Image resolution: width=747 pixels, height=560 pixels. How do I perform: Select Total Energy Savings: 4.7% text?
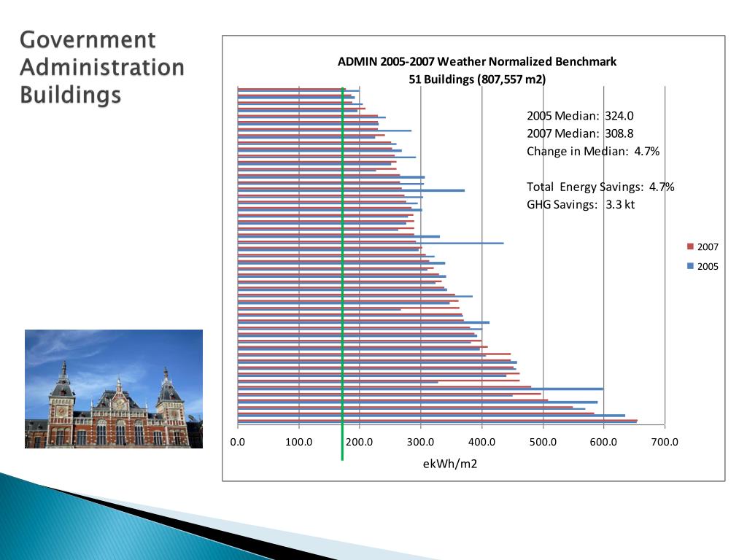coord(600,187)
